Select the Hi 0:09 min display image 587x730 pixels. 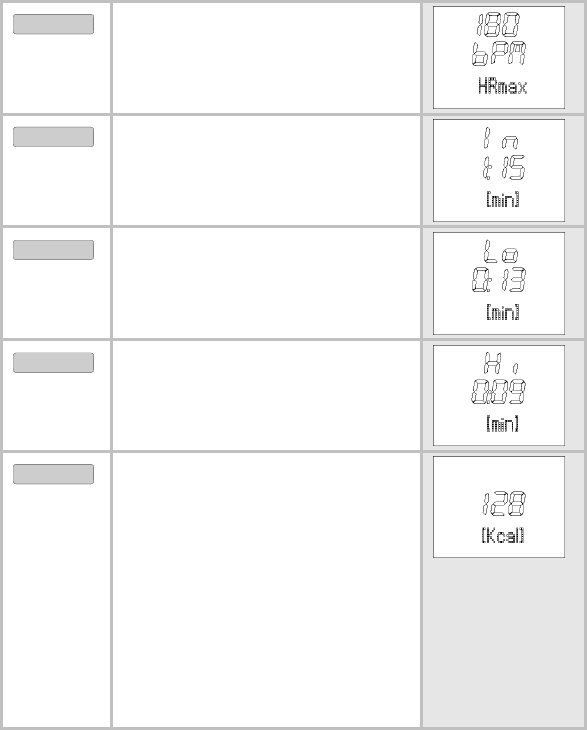[499, 395]
